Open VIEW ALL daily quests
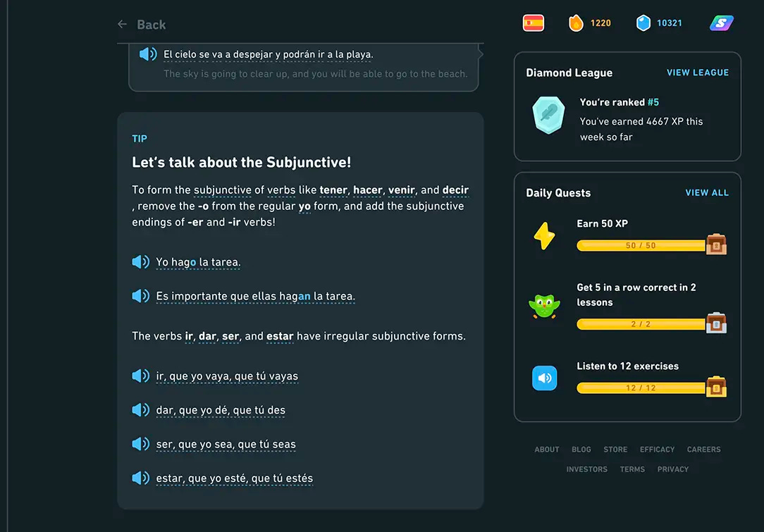The width and height of the screenshot is (764, 532). (x=707, y=192)
